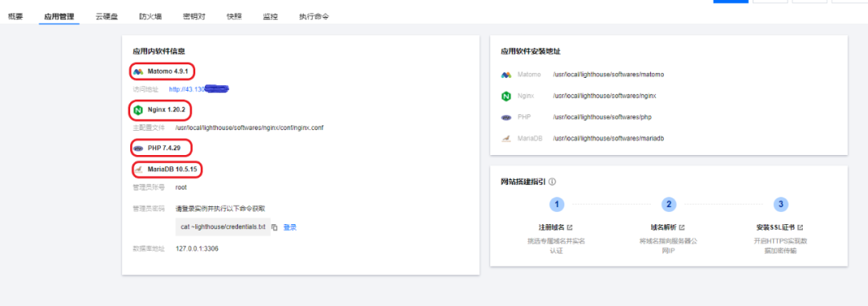Click the external-link icon beside 注册域名
Image resolution: width=868 pixels, height=306 pixels.
point(570,227)
